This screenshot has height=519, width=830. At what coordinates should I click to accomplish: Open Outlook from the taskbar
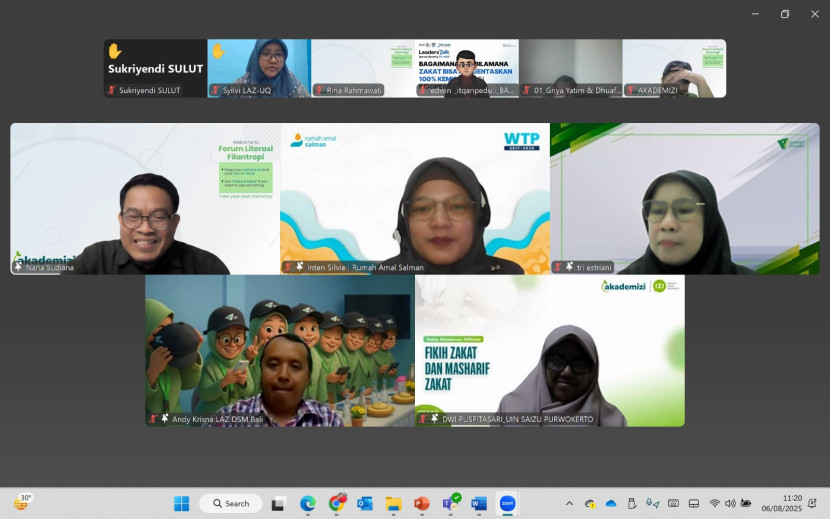(365, 503)
